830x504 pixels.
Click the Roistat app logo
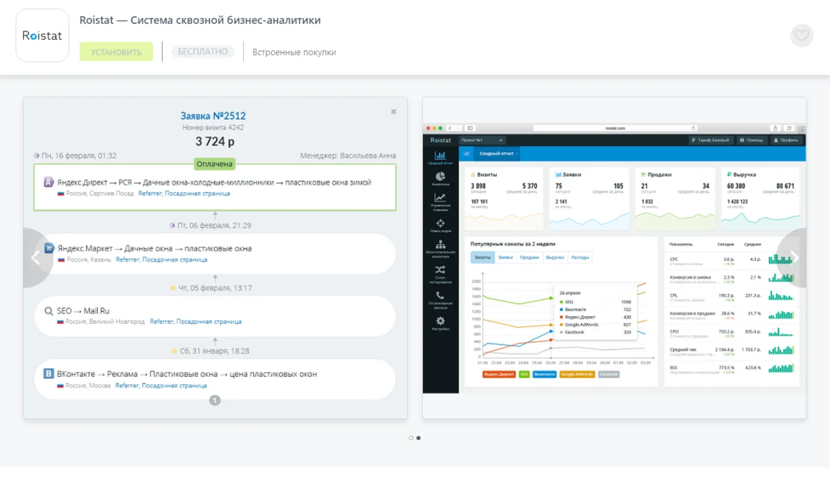pyautogui.click(x=42, y=36)
